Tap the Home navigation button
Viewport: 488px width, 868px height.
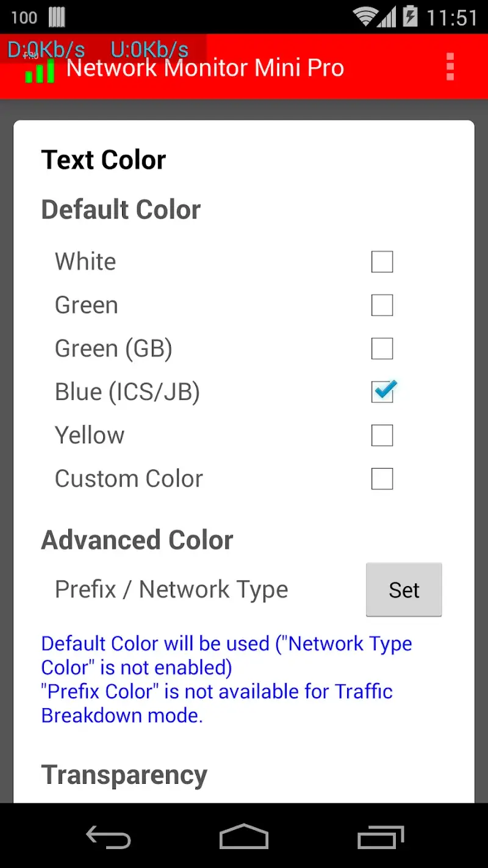click(244, 838)
